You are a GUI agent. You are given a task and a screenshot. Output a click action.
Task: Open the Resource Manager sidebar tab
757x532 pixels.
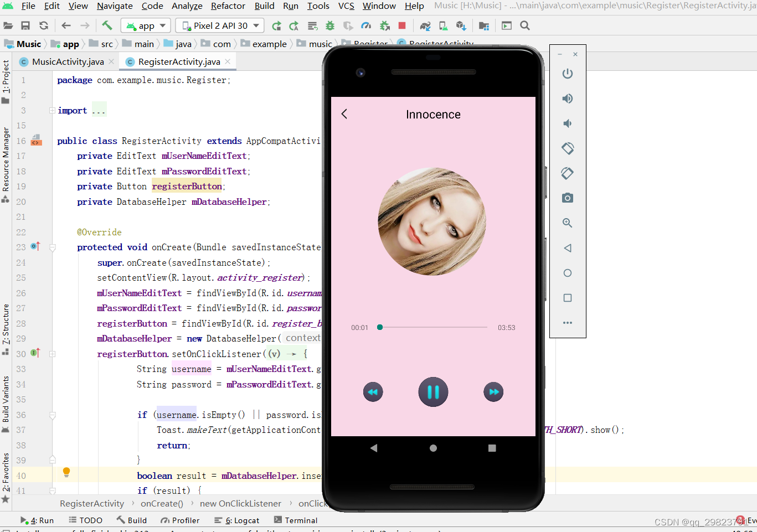click(x=6, y=164)
